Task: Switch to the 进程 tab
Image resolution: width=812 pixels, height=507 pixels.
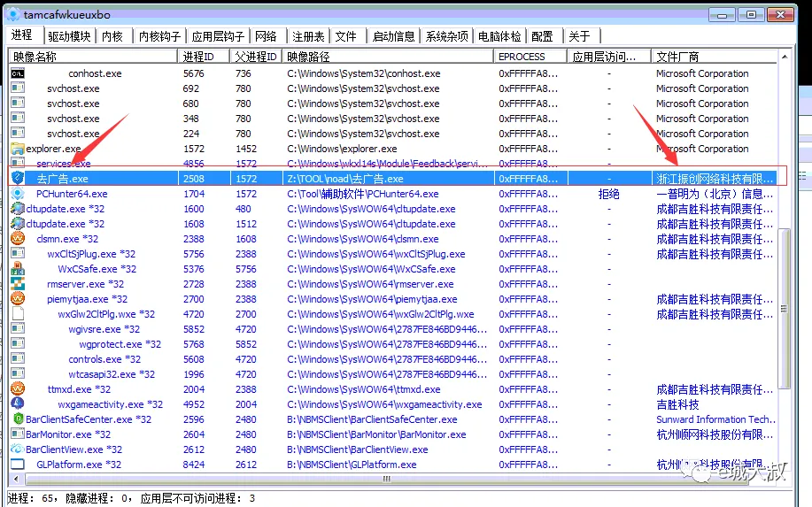Action: click(22, 35)
